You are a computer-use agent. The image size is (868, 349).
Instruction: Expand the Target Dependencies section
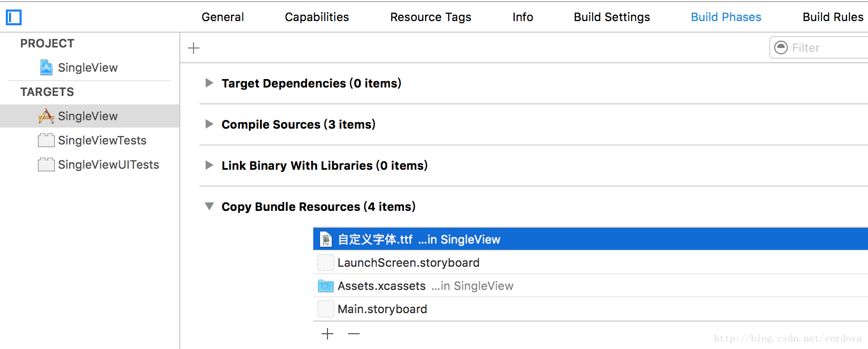[209, 83]
